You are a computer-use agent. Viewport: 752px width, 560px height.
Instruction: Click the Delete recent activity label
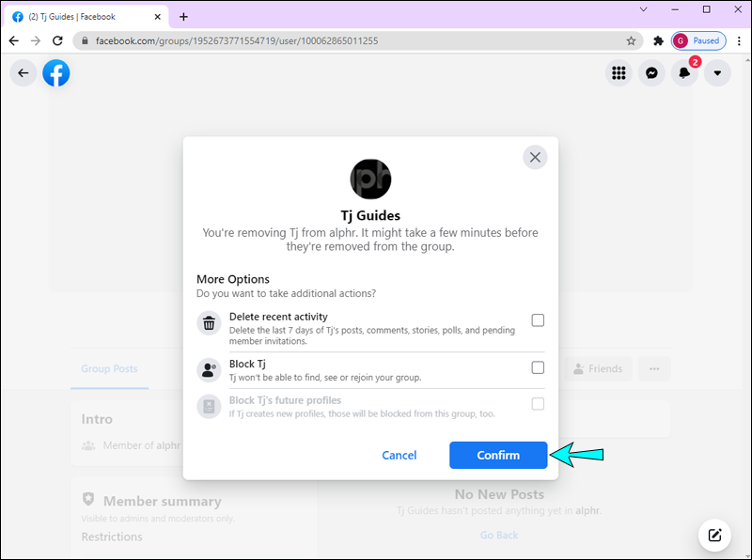click(x=278, y=317)
